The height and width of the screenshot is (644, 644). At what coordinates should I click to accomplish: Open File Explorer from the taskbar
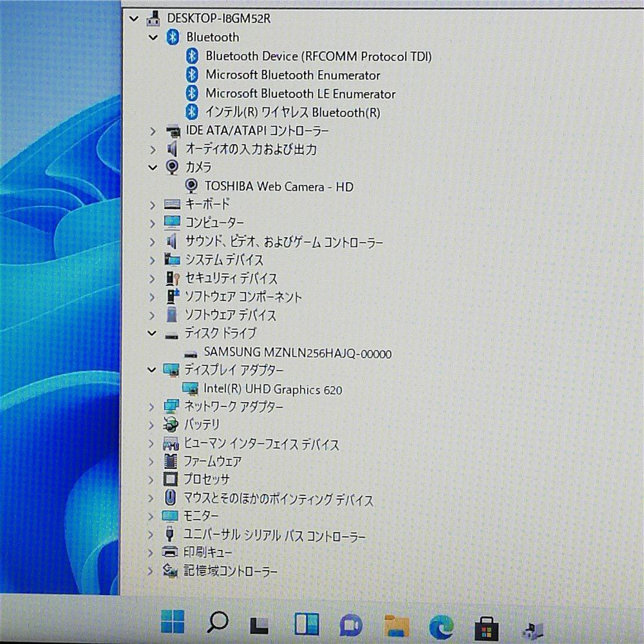[x=396, y=625]
